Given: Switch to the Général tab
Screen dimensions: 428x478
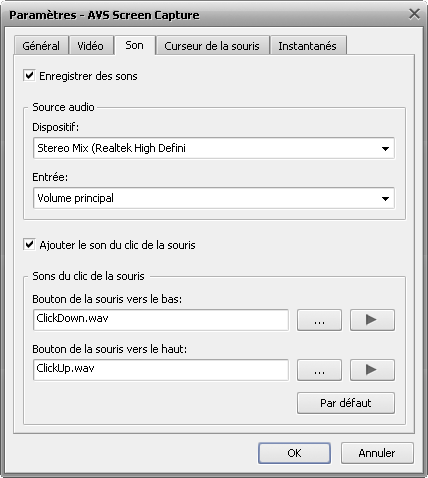Looking at the screenshot, I should tap(41, 46).
